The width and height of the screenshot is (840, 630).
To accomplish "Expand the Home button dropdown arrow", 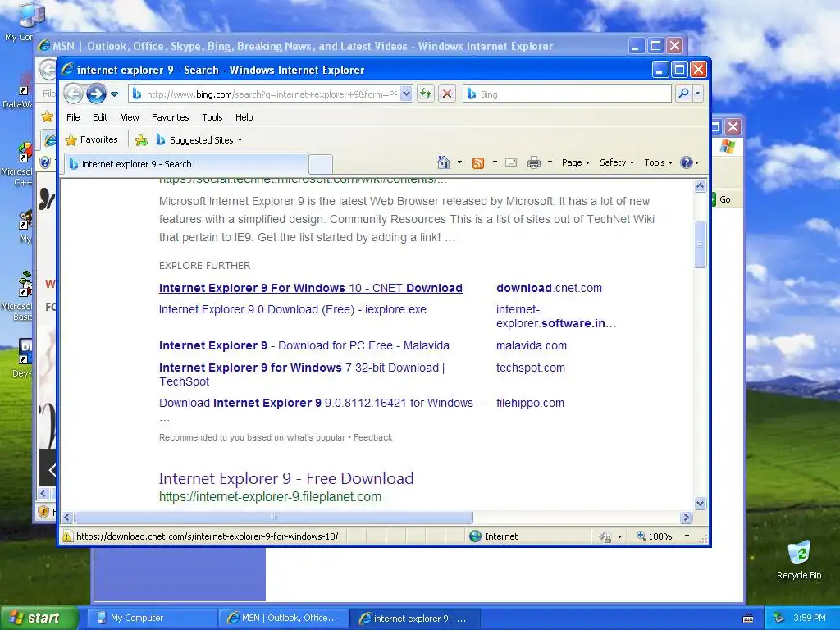I will pos(459,162).
